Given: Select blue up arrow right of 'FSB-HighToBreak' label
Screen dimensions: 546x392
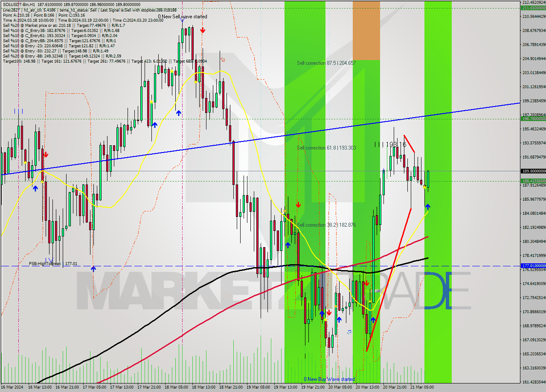Looking at the screenshot, I should (93, 268).
